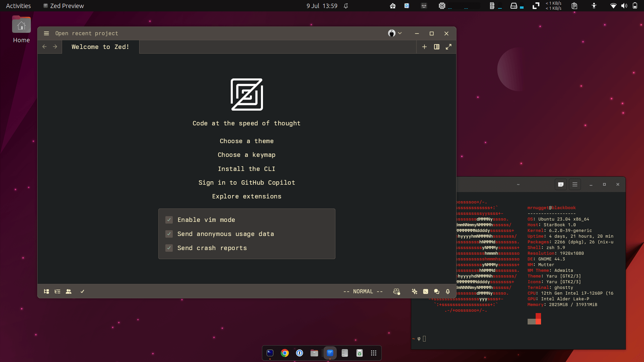The image size is (644, 362).
Task: Click the Zed split layout icon
Action: coord(437,47)
